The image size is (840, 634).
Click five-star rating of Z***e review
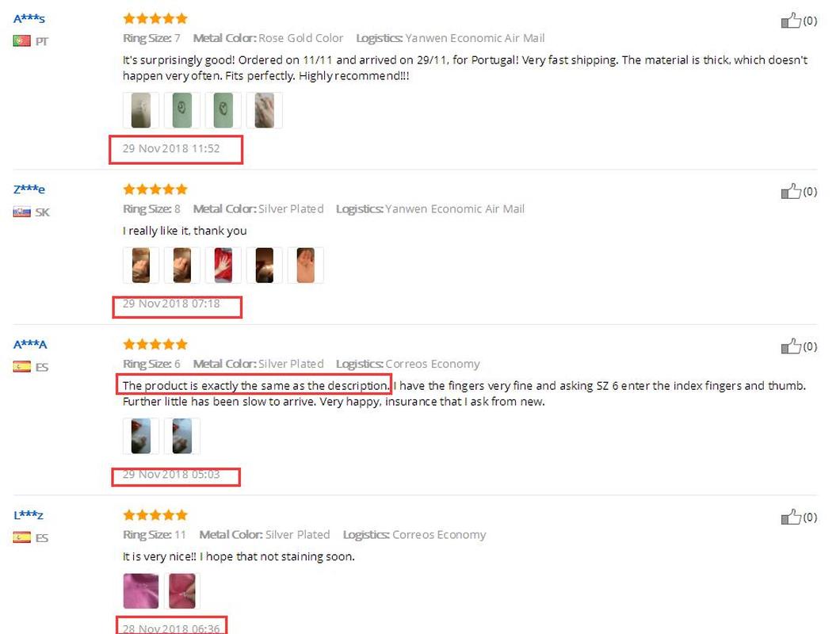pyautogui.click(x=155, y=189)
